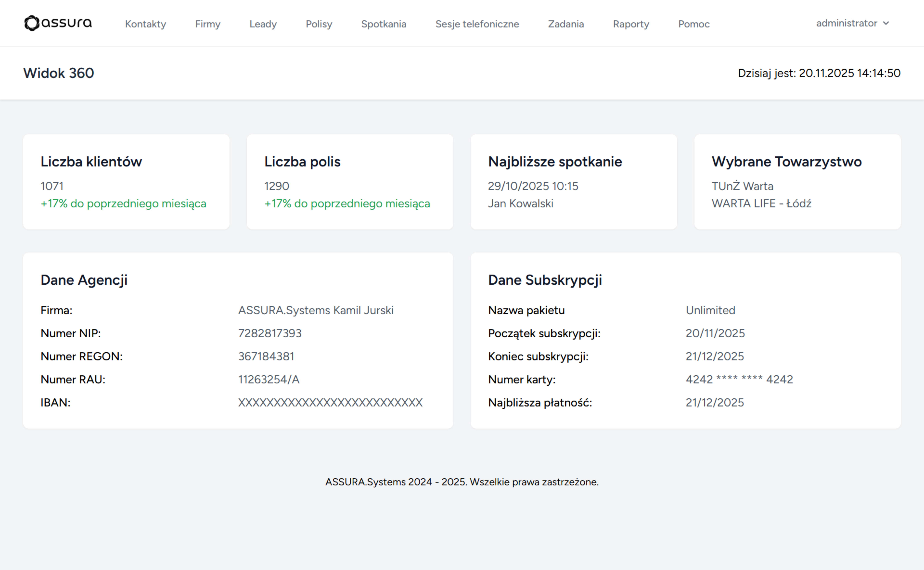The image size is (924, 570).
Task: Navigate to Zadania
Action: [x=566, y=24]
